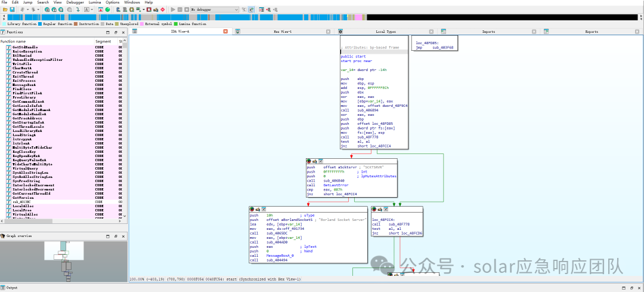The height and width of the screenshot is (292, 644).
Task: Sort by the 'Function name' column header
Action: pyautogui.click(x=47, y=42)
